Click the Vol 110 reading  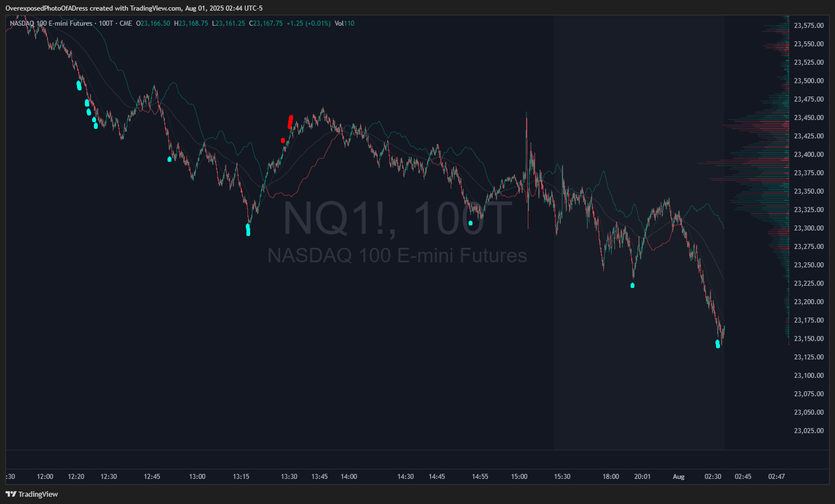[x=345, y=23]
